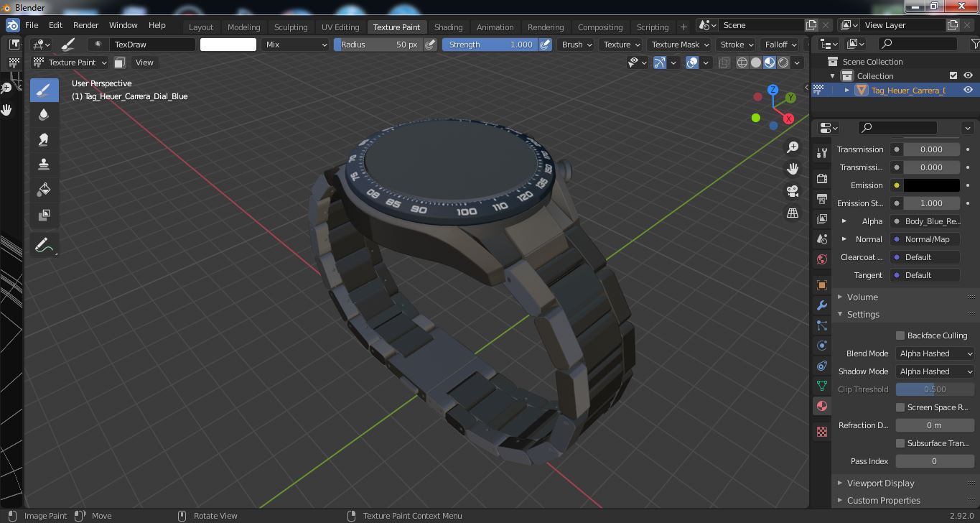Select the Soften tool
This screenshot has height=523, width=980.
coord(44,115)
